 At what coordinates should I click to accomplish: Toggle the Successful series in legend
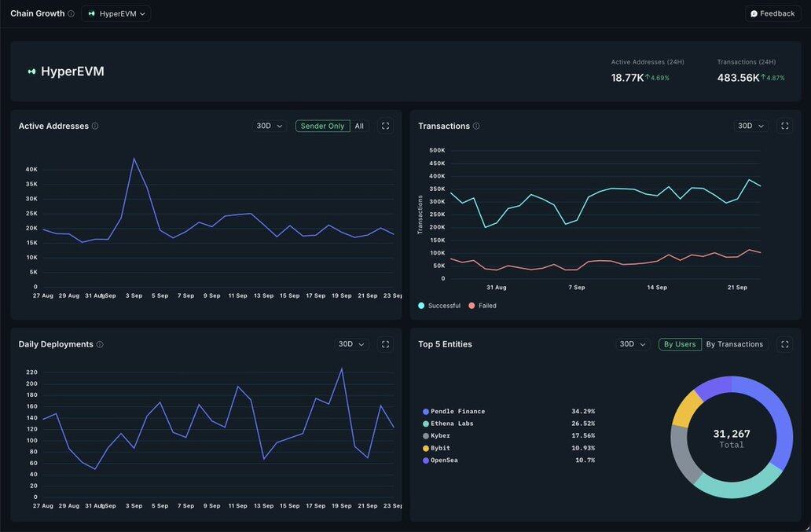(439, 306)
